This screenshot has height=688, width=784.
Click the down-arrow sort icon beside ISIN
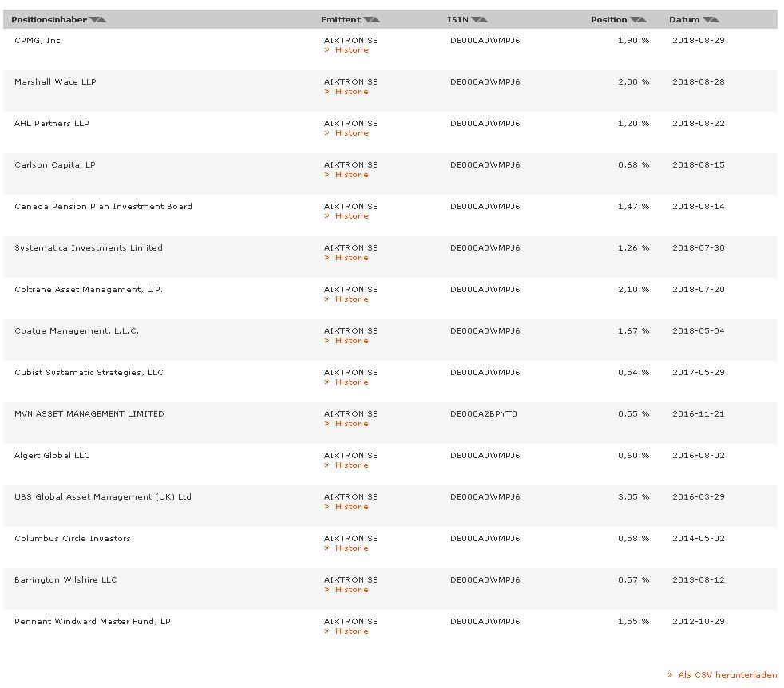(x=476, y=20)
